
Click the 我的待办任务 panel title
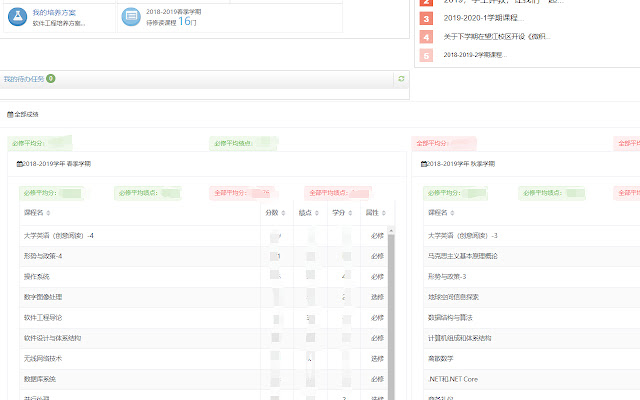tap(24, 79)
